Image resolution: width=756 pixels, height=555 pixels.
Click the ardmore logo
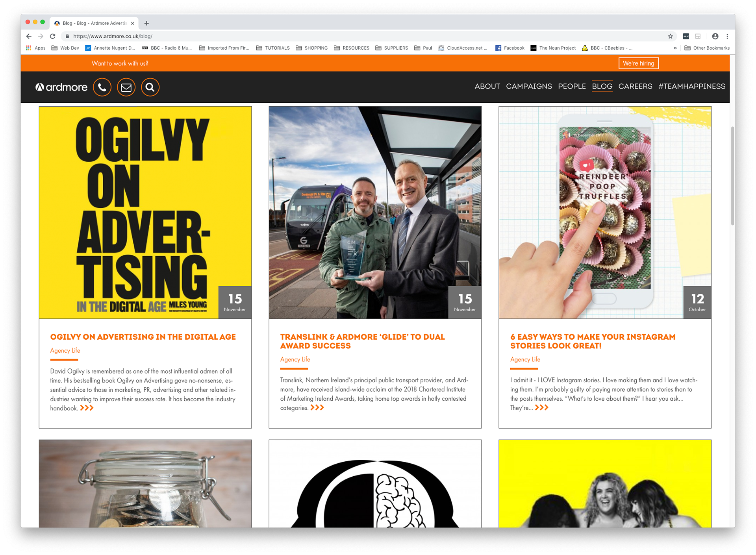pyautogui.click(x=61, y=87)
